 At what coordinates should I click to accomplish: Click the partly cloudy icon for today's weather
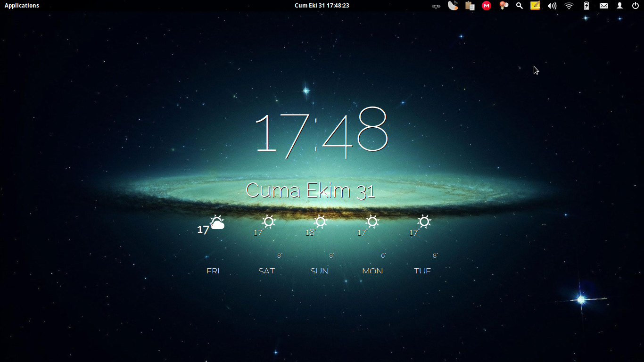click(x=217, y=222)
